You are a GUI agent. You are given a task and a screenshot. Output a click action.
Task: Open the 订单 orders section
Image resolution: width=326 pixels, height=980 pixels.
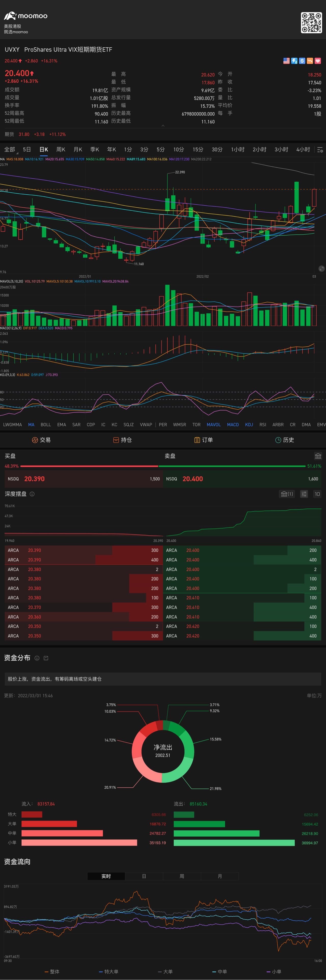click(203, 440)
